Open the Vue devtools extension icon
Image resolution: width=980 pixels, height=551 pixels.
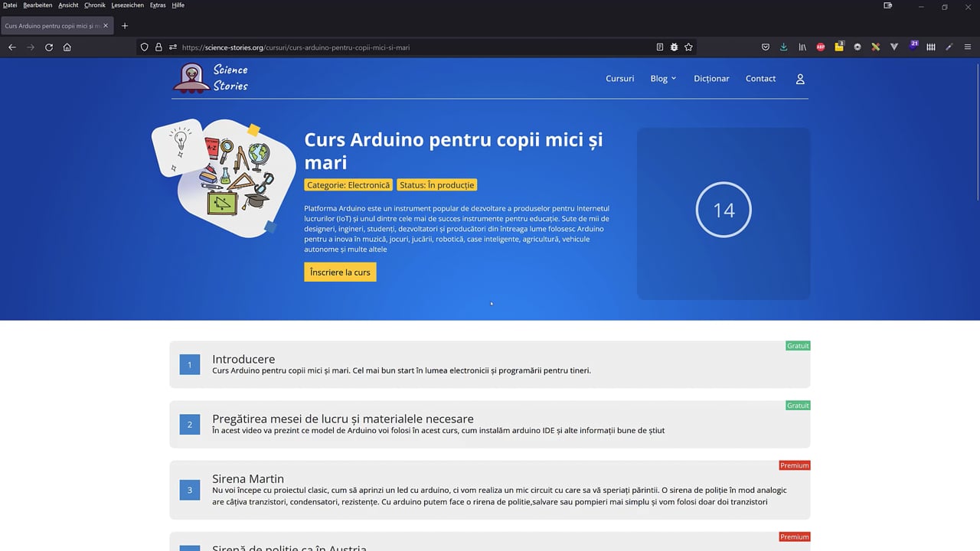894,47
